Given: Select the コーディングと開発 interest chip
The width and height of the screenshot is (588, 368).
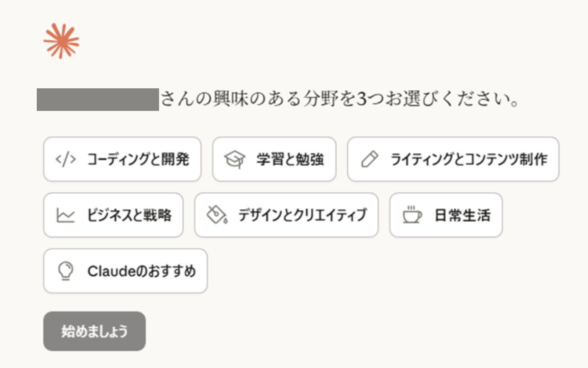Looking at the screenshot, I should (x=122, y=159).
